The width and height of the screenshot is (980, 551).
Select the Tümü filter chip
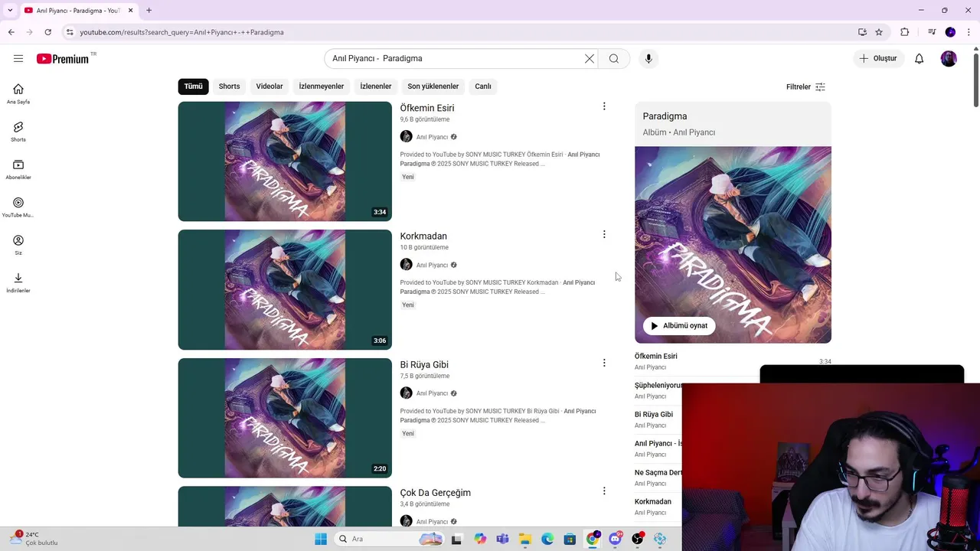click(x=194, y=86)
